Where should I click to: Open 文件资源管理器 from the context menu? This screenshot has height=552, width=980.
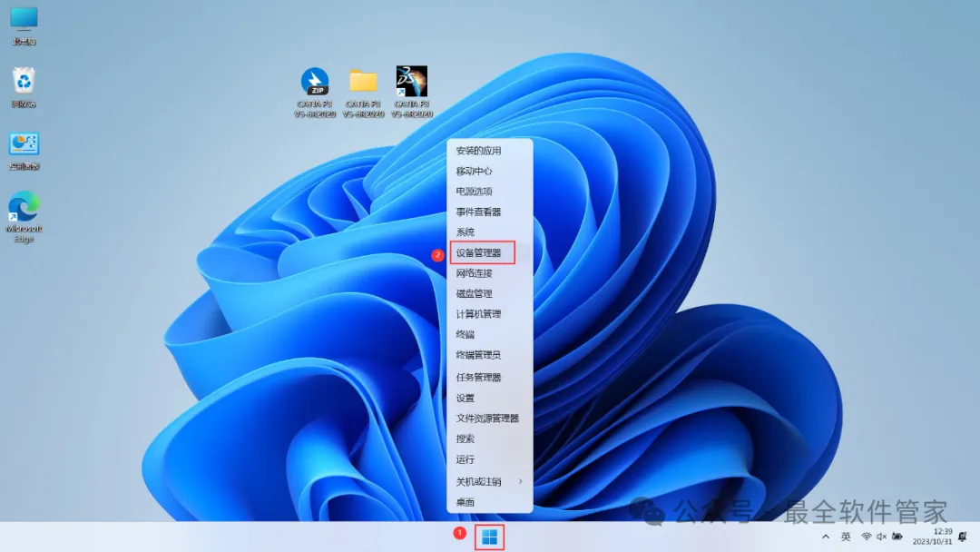point(489,419)
